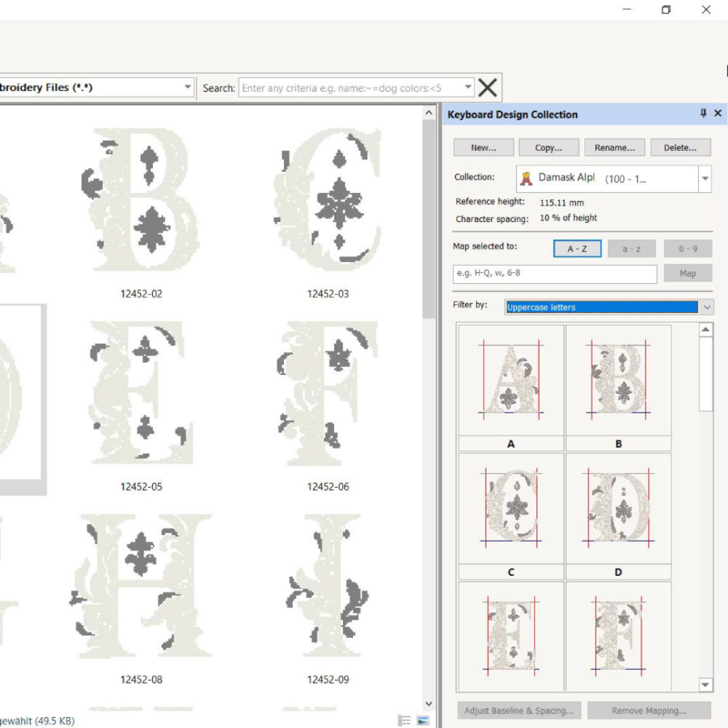Viewport: 728px width, 728px height.
Task: Select the letter A glyph thumbnail
Action: click(511, 380)
